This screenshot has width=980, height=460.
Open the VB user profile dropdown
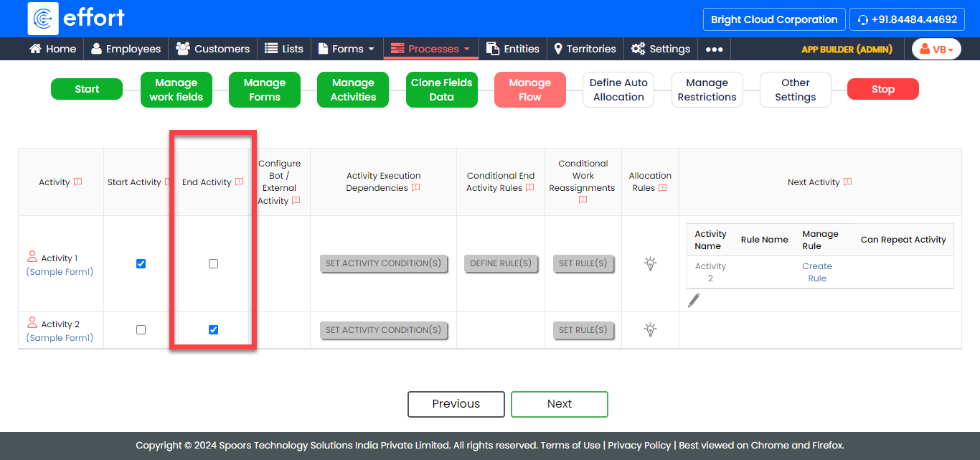(936, 49)
